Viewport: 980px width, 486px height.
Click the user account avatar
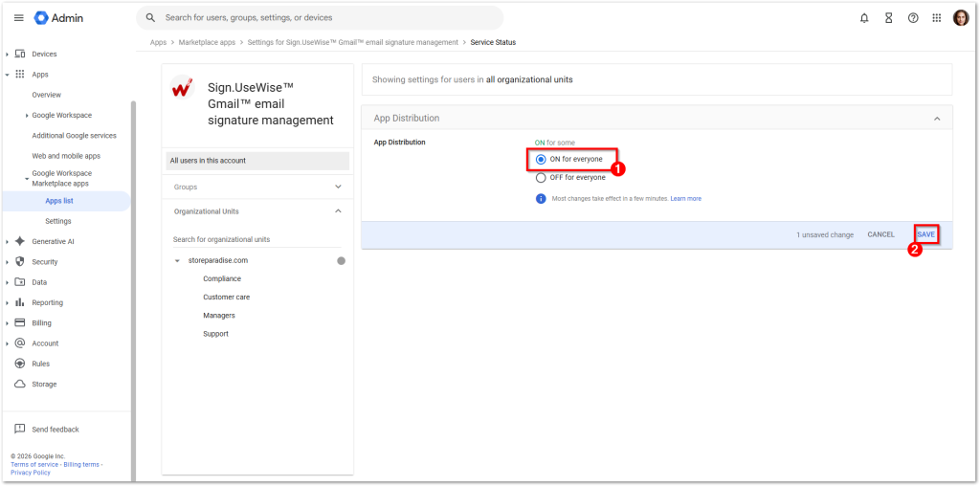tap(961, 18)
